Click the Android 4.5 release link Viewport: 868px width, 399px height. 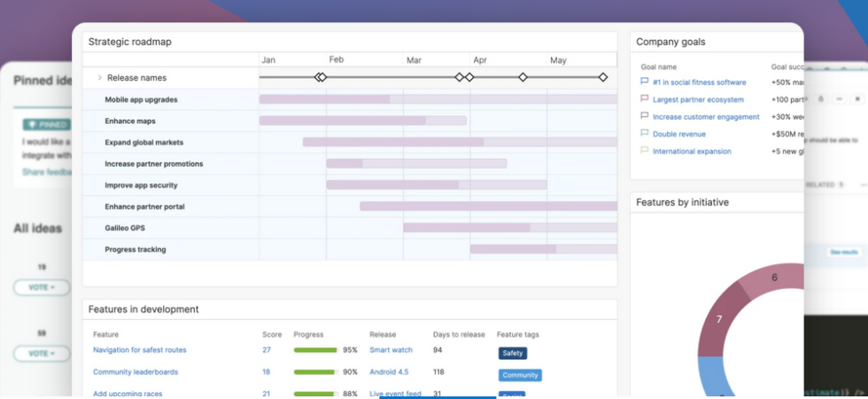tap(389, 372)
